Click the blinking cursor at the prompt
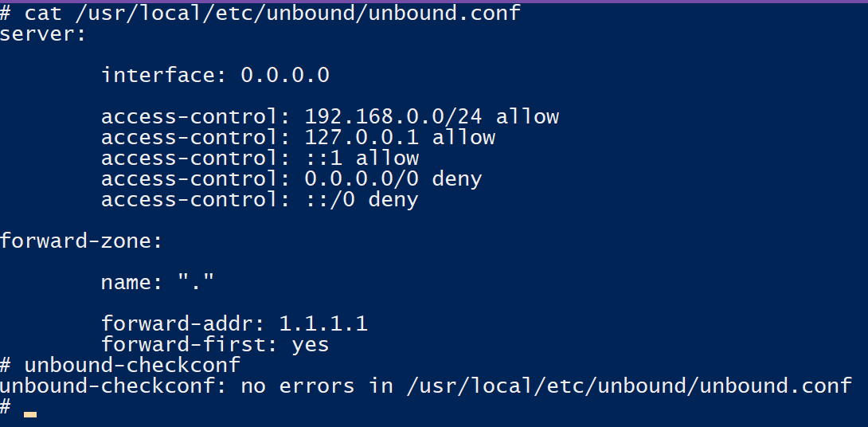 (30, 414)
